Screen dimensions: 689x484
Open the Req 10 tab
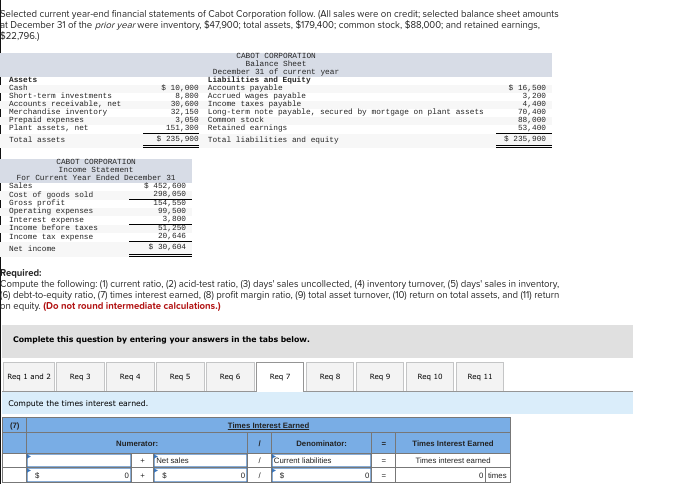430,377
